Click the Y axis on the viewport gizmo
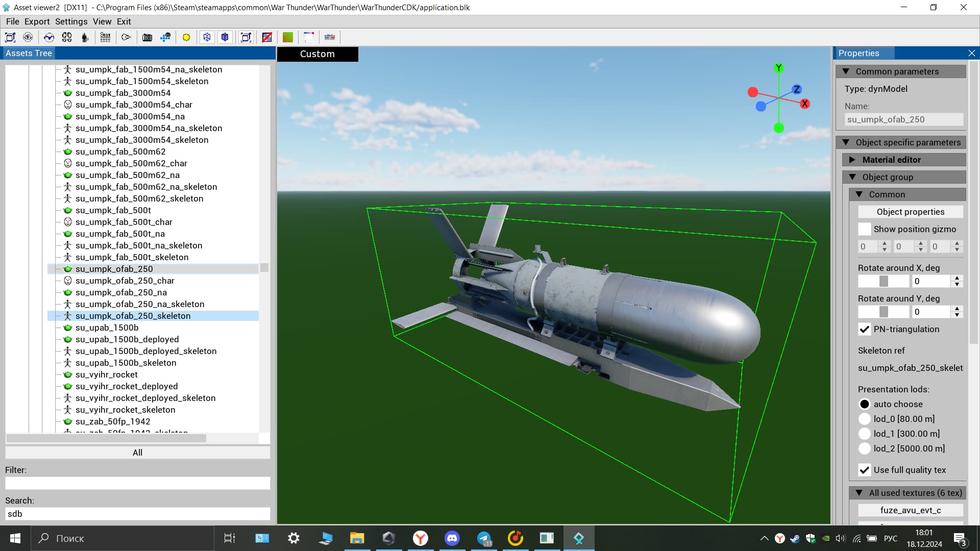980x551 pixels. (x=778, y=68)
